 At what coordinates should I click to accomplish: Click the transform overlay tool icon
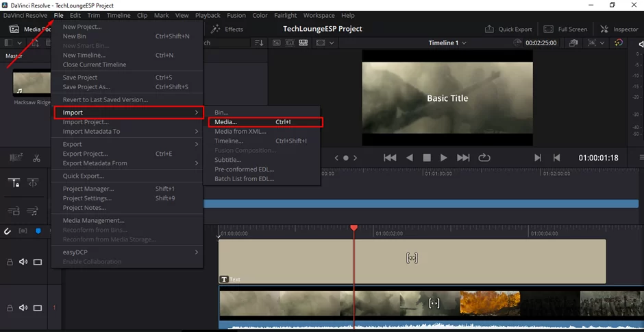pos(592,43)
